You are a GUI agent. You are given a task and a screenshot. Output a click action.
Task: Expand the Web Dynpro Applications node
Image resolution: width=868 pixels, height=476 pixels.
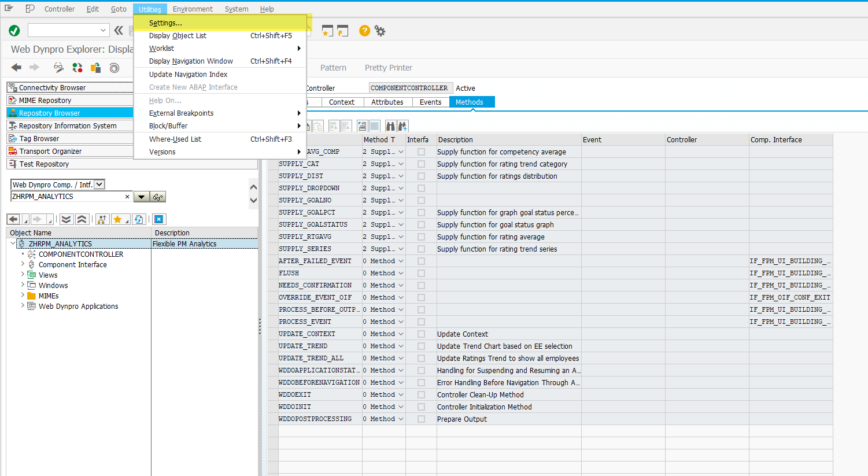[x=23, y=306]
